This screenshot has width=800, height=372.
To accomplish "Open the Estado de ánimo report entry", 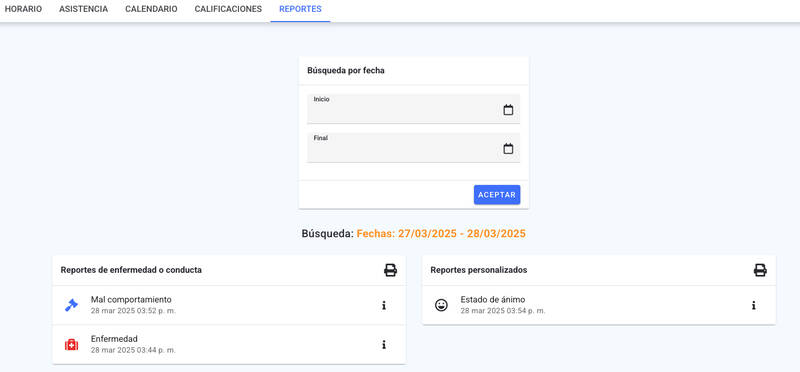I will coord(599,305).
